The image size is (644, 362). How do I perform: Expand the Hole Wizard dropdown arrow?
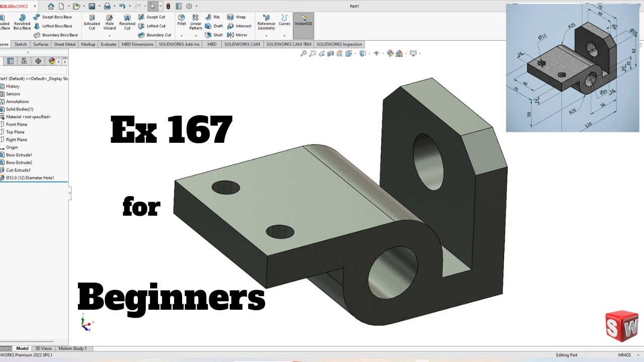[x=110, y=36]
